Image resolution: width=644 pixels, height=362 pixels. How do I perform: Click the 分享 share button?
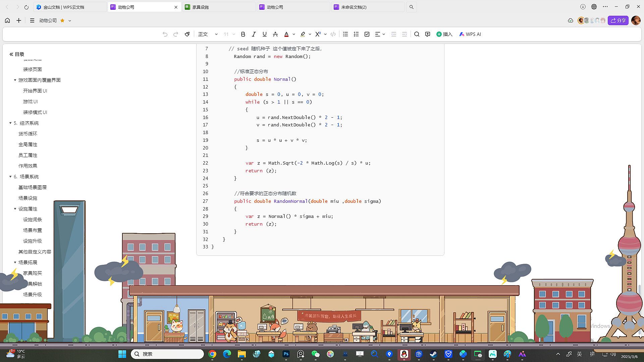tap(618, 20)
